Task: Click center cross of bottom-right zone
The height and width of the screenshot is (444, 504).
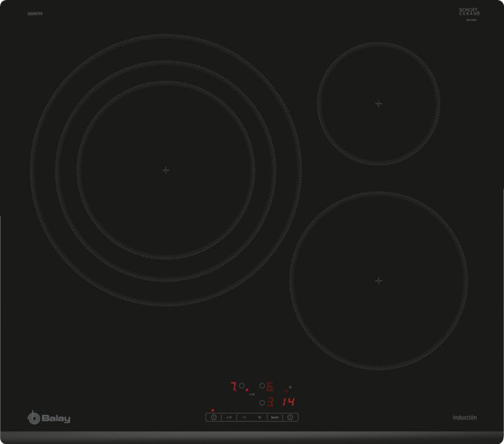Action: click(378, 280)
